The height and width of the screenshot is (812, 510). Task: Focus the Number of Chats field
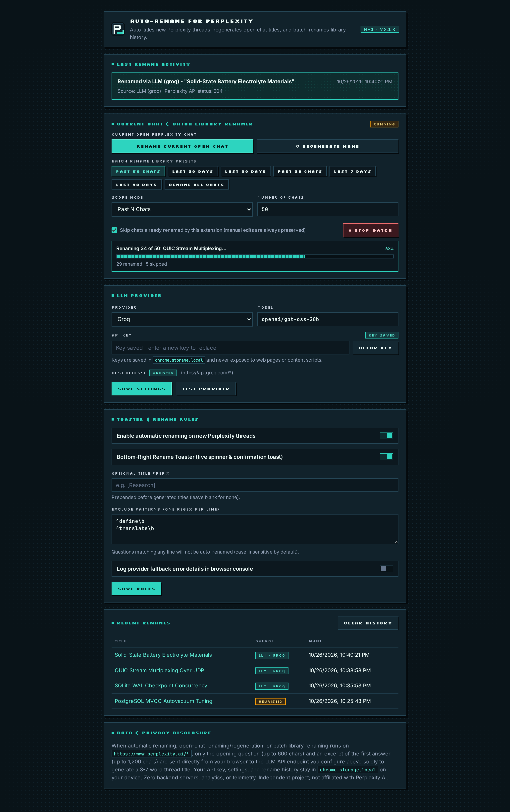coord(328,209)
